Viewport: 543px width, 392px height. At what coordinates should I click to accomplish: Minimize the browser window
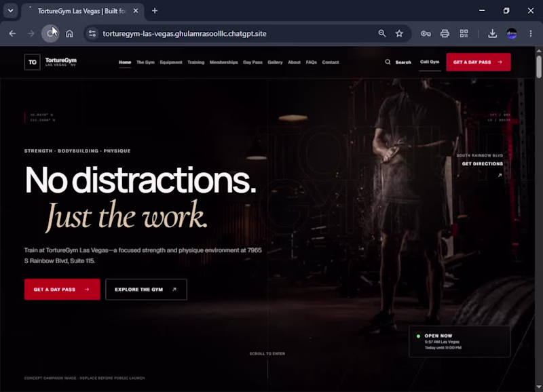tap(482, 11)
